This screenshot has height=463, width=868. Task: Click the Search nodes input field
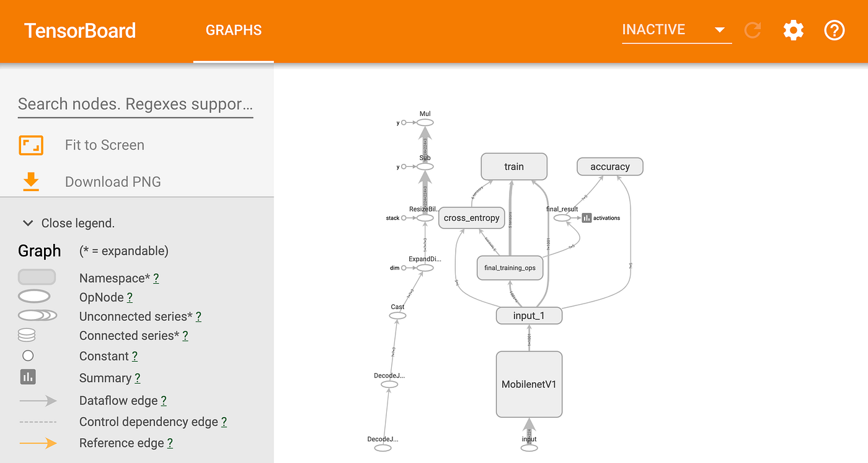[x=135, y=104]
